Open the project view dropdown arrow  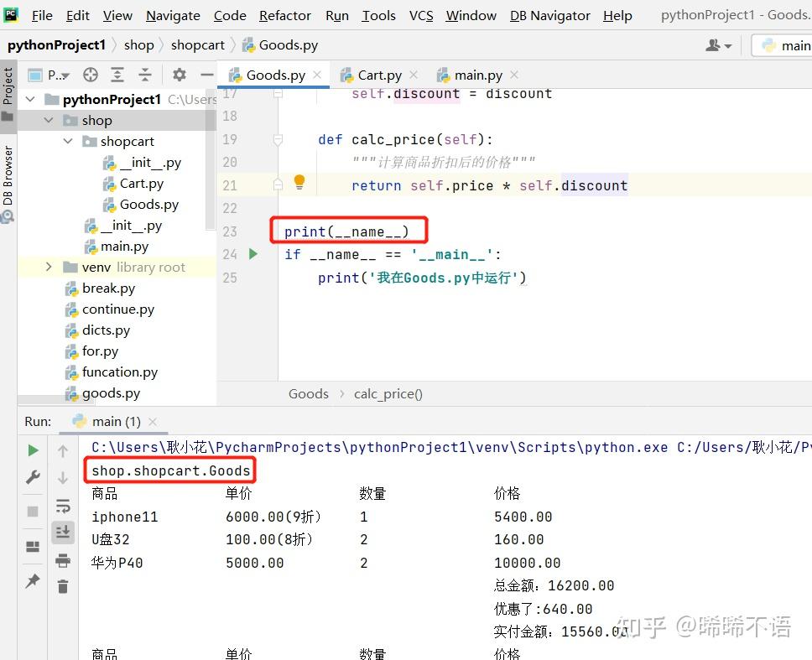point(65,76)
